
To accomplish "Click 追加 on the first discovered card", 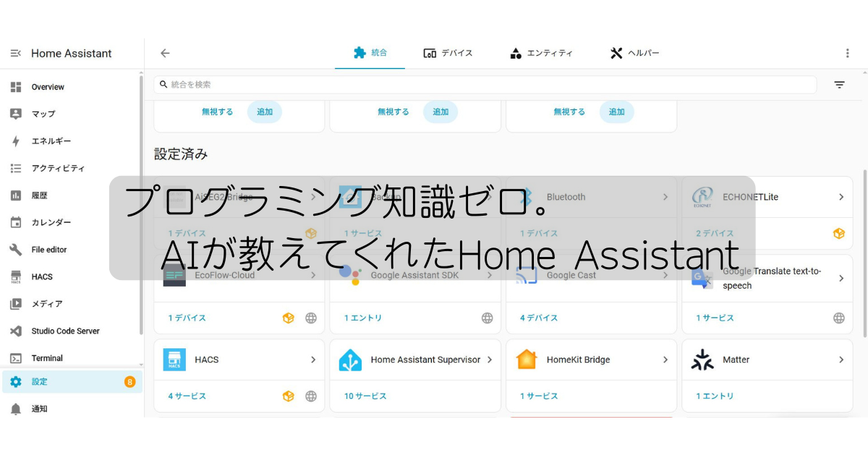I will [x=265, y=111].
